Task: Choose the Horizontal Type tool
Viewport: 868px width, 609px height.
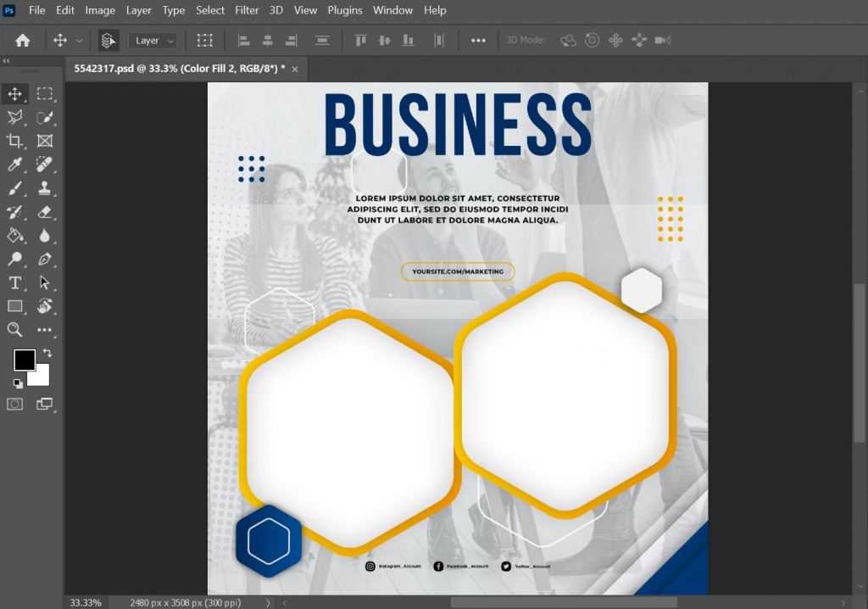Action: pyautogui.click(x=14, y=283)
